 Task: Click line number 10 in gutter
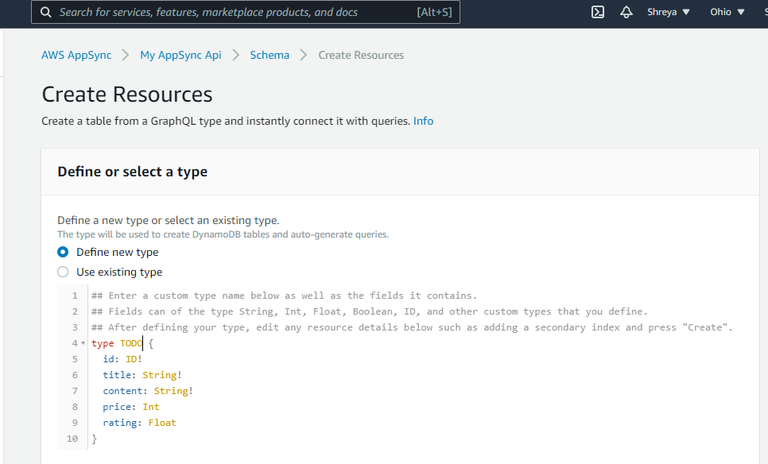[x=72, y=439]
